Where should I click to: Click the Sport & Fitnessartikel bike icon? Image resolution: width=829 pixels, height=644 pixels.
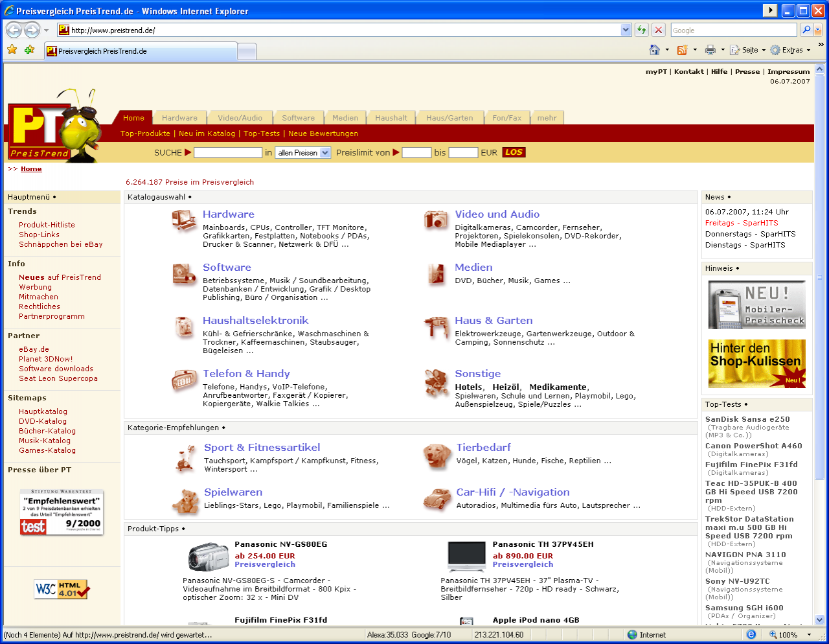[186, 457]
